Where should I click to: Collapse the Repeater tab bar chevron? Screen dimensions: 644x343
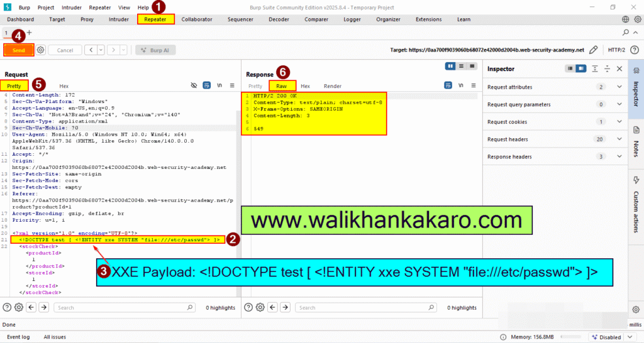(636, 33)
